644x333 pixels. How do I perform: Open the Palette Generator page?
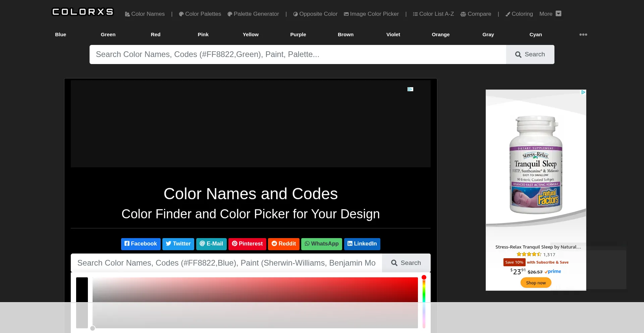pos(253,14)
